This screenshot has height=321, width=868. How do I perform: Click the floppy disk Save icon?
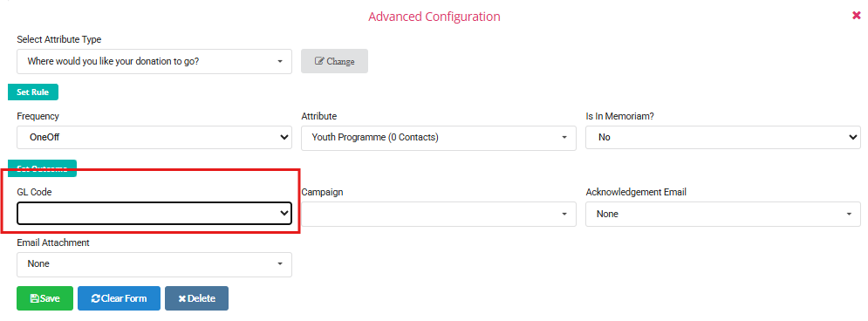[x=34, y=298]
